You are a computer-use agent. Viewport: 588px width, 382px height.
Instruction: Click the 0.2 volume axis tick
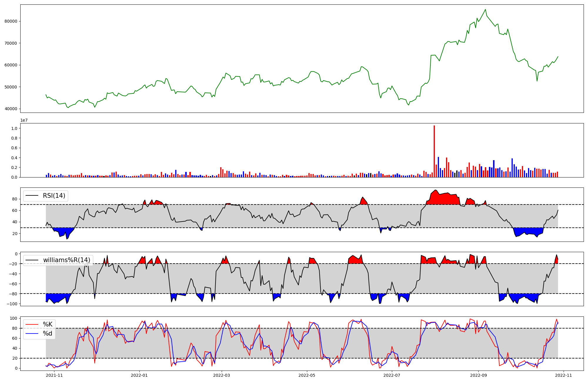(x=14, y=167)
